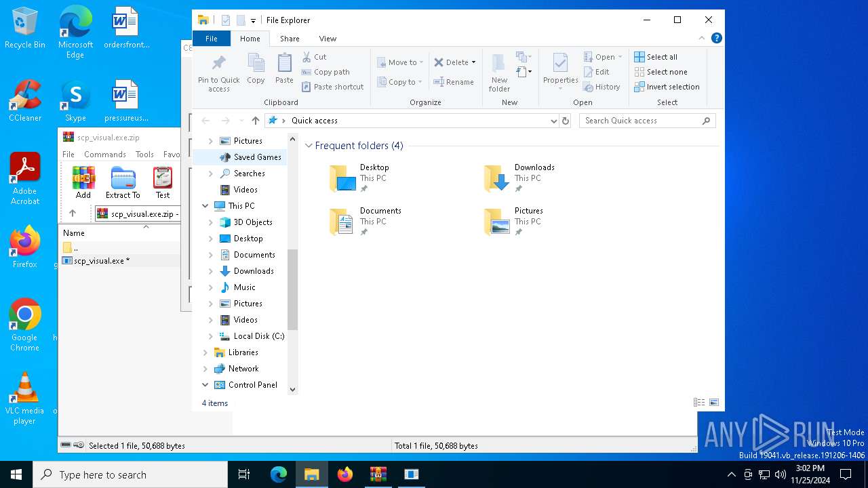Open WinRAR File menu
Viewport: 868px width, 488px height.
(x=68, y=155)
